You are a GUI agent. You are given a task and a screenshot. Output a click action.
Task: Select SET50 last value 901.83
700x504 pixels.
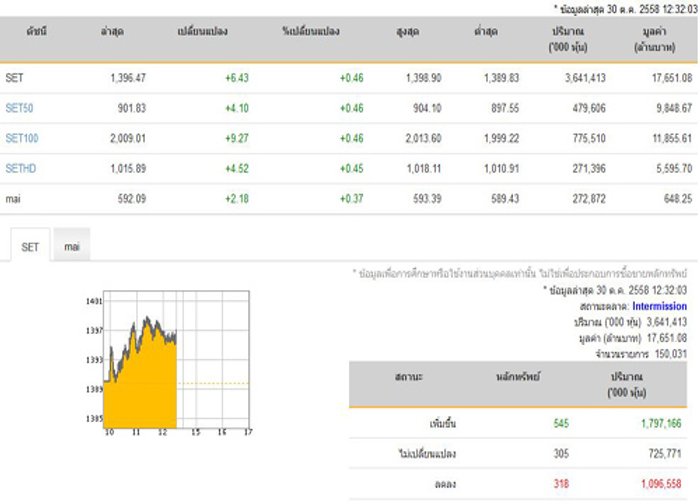tap(131, 108)
